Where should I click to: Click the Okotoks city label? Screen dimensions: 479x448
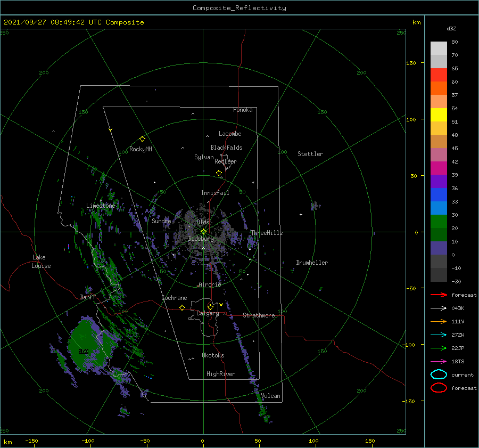[x=213, y=355]
